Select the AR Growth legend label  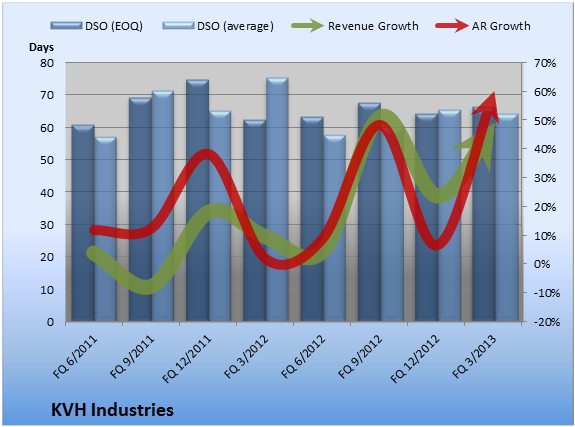click(x=501, y=26)
